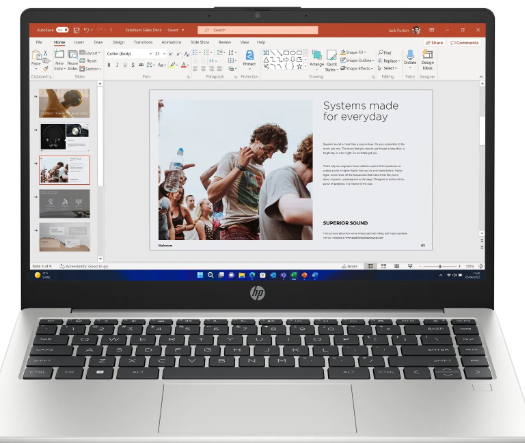The width and height of the screenshot is (525, 443).
Task: Click the Save icon in title bar
Action: tap(76, 30)
